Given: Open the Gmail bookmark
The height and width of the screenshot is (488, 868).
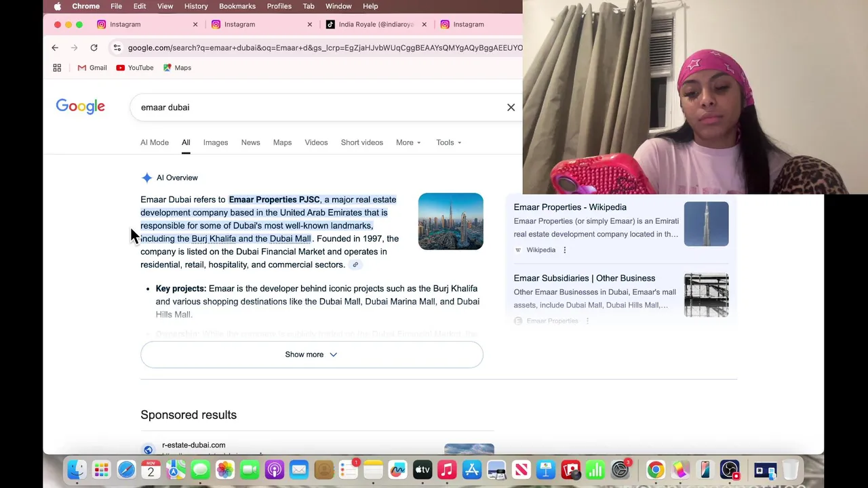Looking at the screenshot, I should pyautogui.click(x=92, y=68).
